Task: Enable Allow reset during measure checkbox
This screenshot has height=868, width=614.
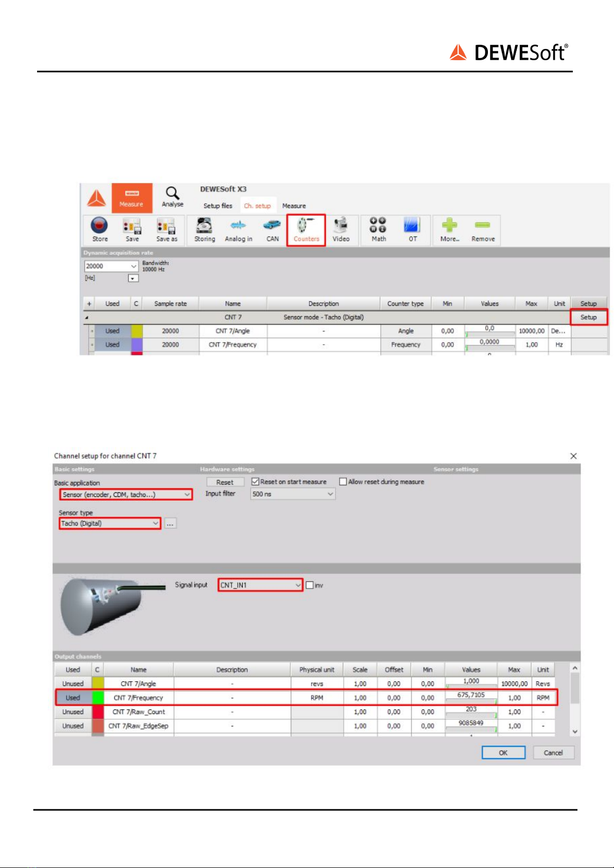Action: point(343,482)
